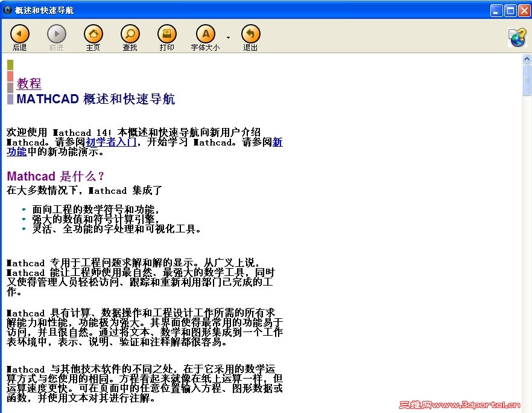The width and height of the screenshot is (532, 413).
Task: Click the bullet 灵活、全功能的字处理和可视化工具
Action: pos(117,229)
